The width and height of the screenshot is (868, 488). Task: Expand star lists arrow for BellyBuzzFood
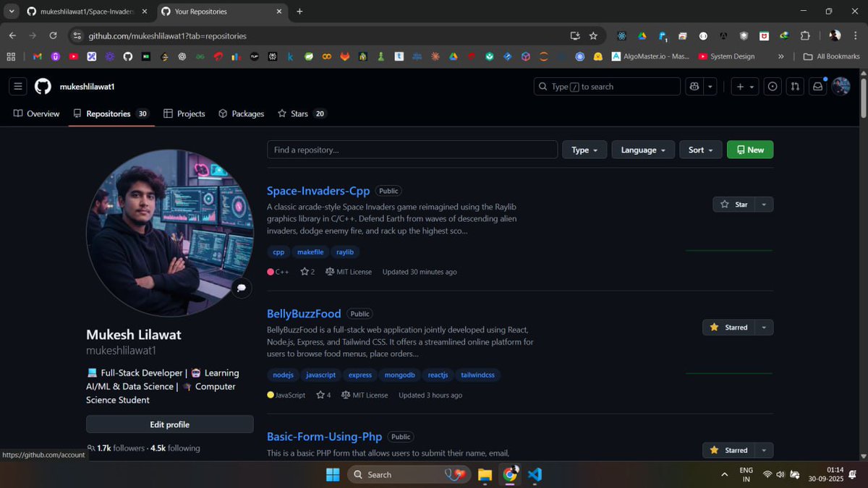(765, 328)
